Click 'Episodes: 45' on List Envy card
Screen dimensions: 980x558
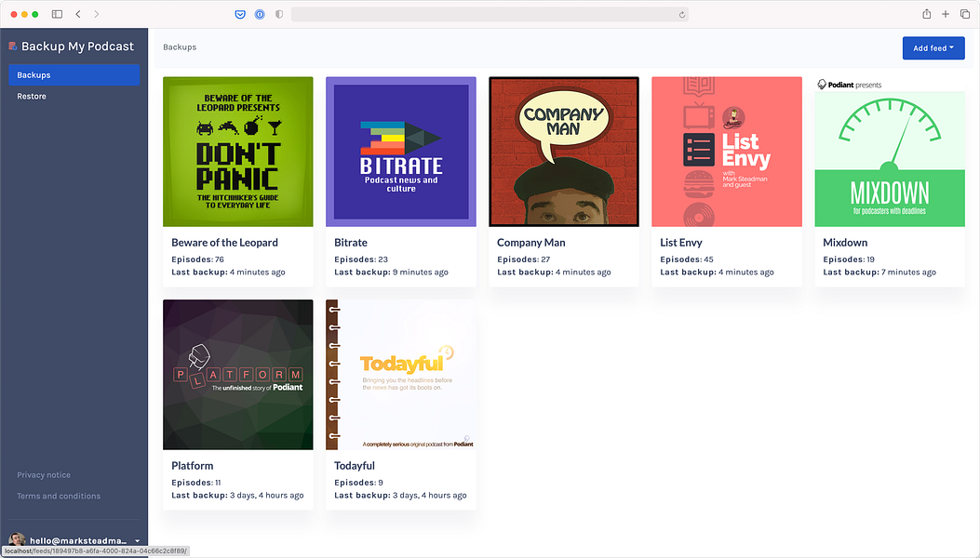(687, 259)
